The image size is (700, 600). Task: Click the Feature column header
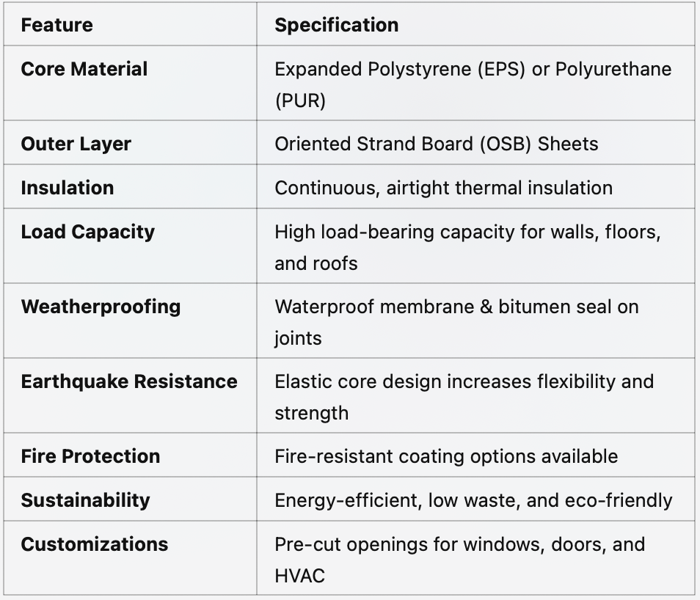click(56, 25)
